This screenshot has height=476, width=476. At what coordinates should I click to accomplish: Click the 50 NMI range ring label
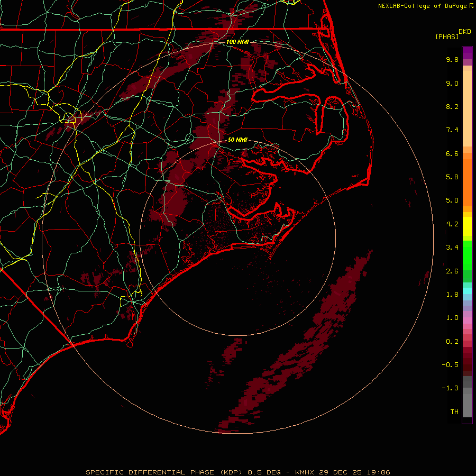tap(237, 140)
